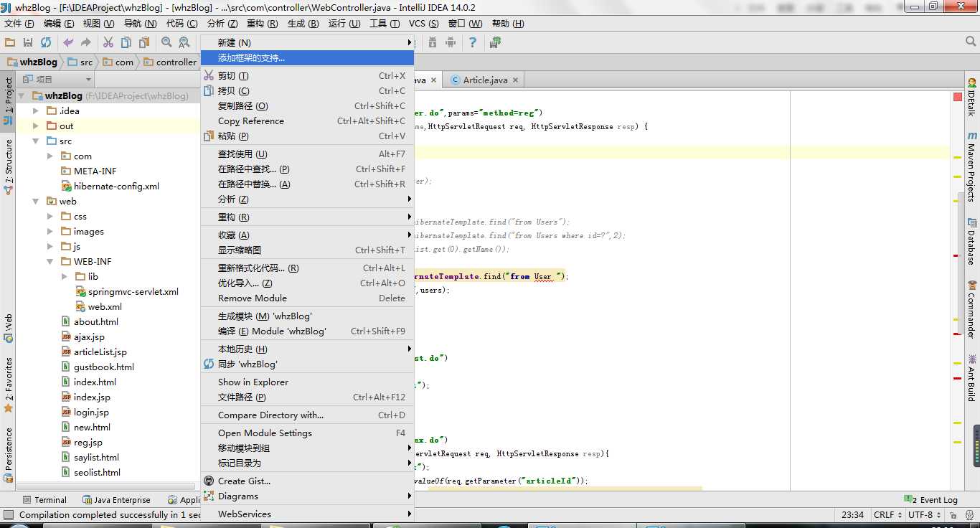Screen dimensions: 980x528
Task: Open the Favorites side tool window
Action: click(x=8, y=385)
